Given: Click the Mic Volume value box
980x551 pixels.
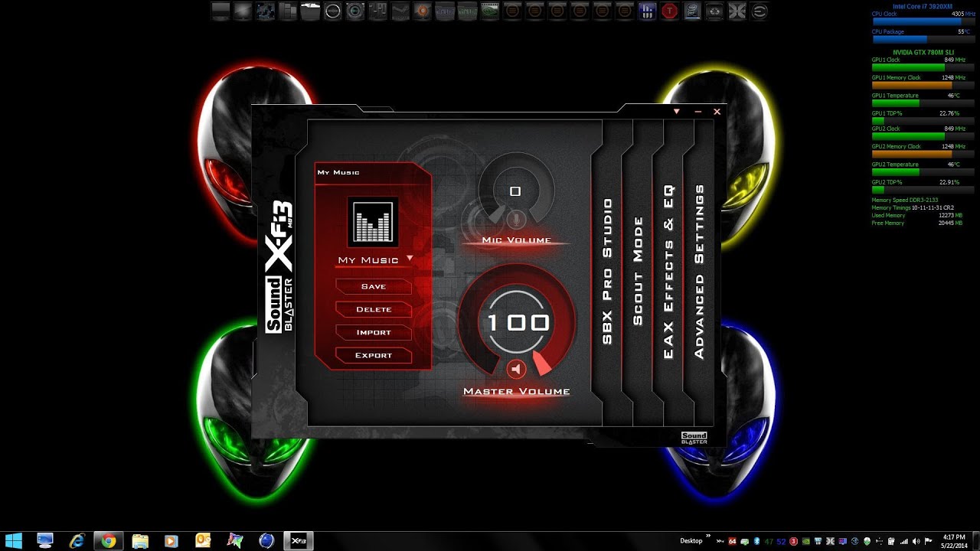Looking at the screenshot, I should [515, 191].
